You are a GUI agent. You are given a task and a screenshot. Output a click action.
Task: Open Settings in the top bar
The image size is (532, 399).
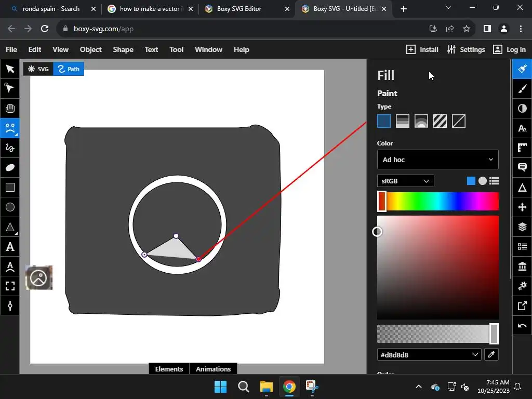(466, 49)
